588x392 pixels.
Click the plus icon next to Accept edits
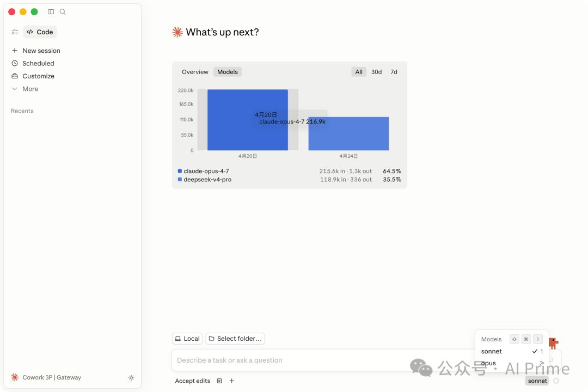click(x=231, y=381)
